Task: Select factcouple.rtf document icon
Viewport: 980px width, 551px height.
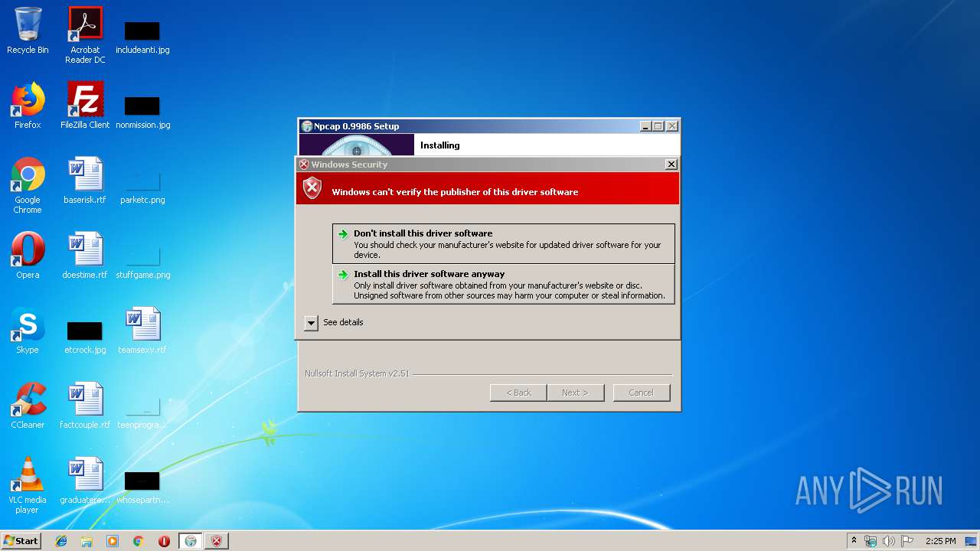Action: (85, 406)
